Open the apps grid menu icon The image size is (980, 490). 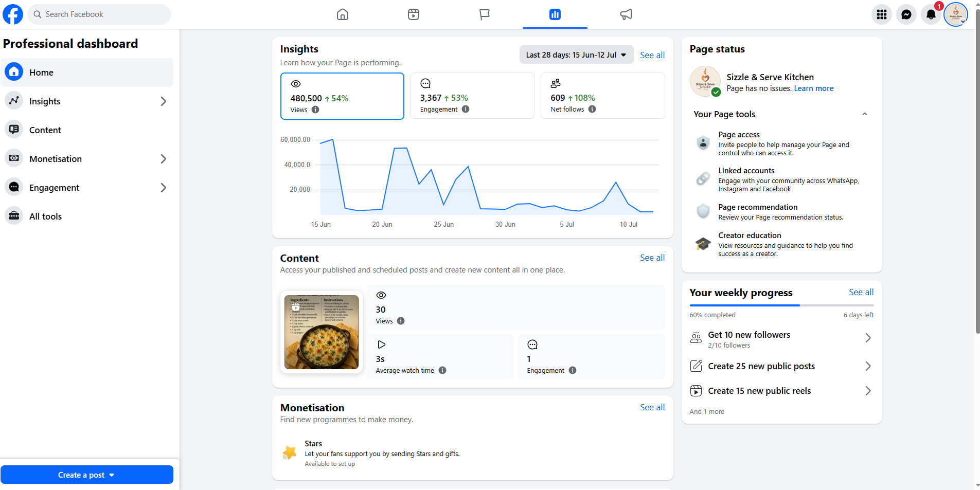[882, 14]
